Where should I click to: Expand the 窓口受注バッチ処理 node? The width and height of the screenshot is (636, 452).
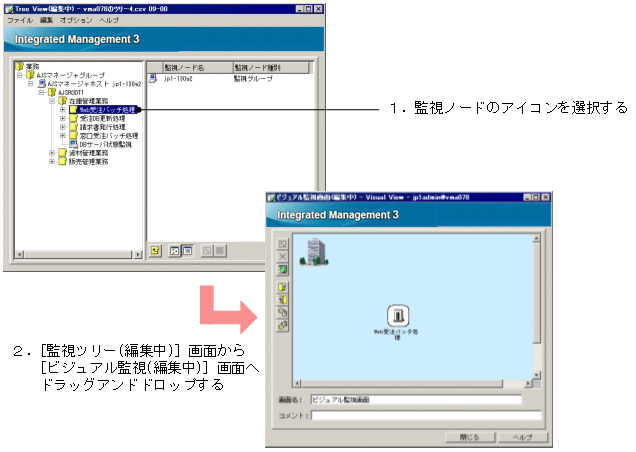[62, 136]
